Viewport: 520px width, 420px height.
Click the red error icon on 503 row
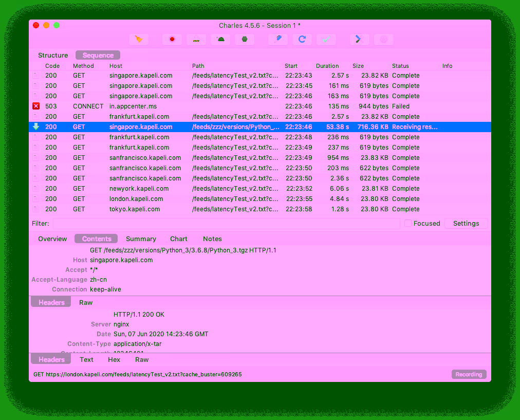36,106
